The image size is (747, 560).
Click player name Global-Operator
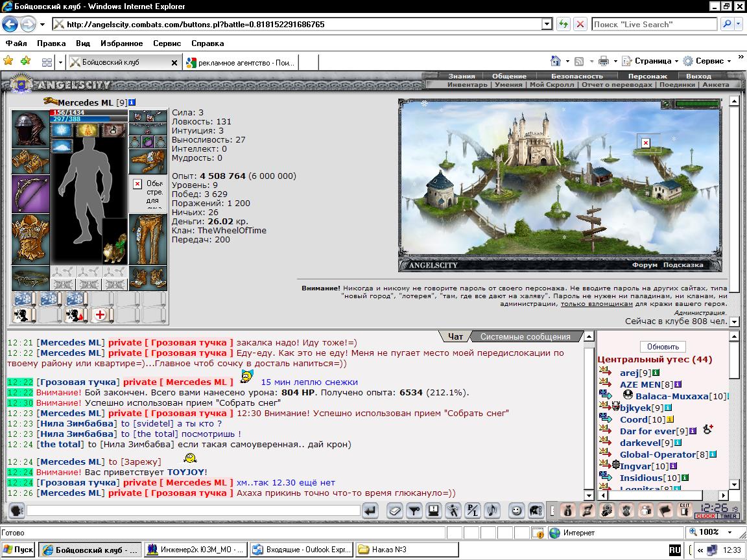pyautogui.click(x=658, y=455)
